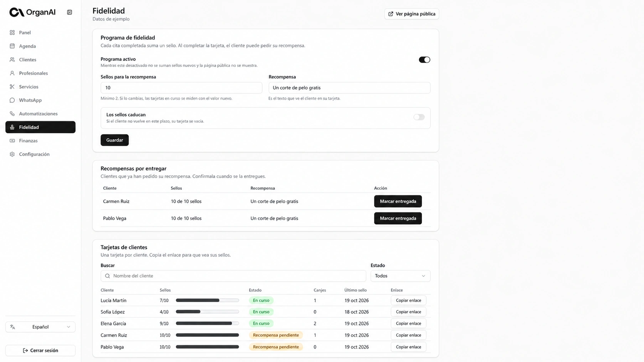644x362 pixels.
Task: Click the Agenda calendar icon
Action: coord(12,46)
